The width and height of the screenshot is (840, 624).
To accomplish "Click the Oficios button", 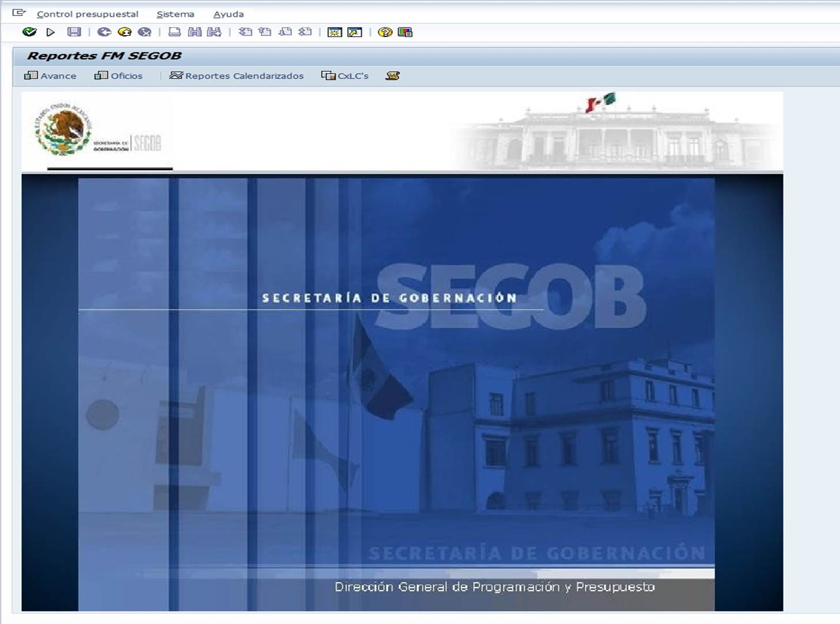I will [119, 75].
